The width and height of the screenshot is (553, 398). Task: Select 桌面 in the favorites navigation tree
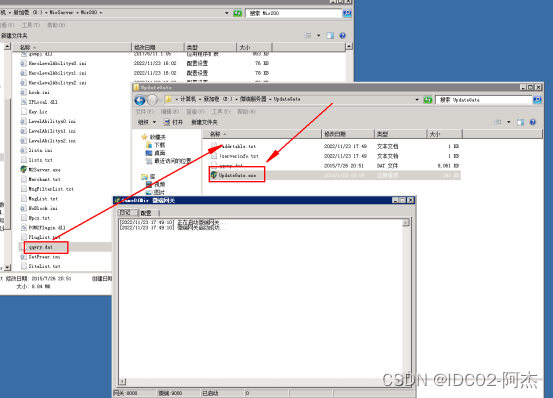[x=159, y=153]
